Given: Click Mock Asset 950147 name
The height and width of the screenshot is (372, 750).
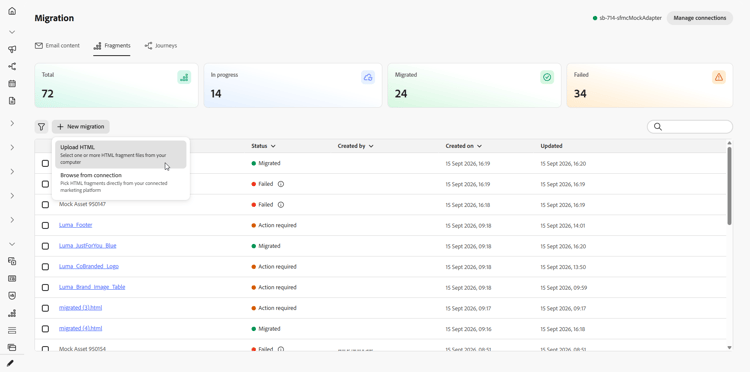Looking at the screenshot, I should point(82,204).
